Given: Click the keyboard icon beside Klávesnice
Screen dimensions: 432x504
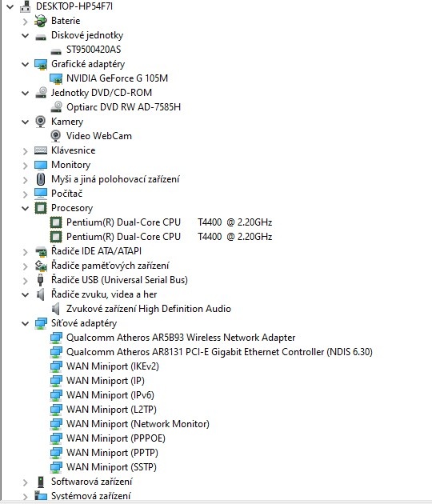Looking at the screenshot, I should [41, 150].
